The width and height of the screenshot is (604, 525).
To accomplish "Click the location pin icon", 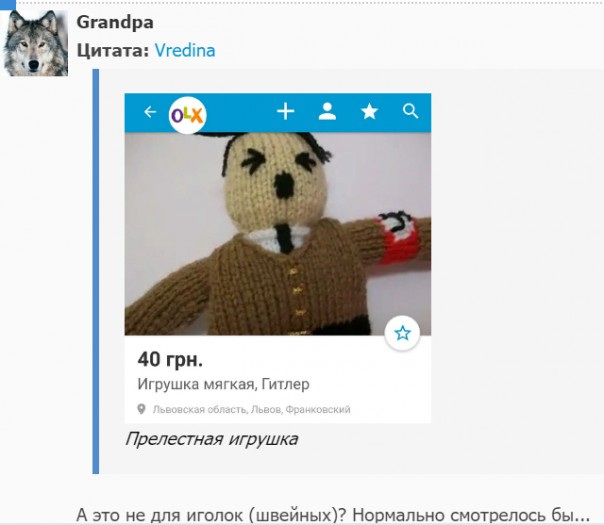I will 141,409.
